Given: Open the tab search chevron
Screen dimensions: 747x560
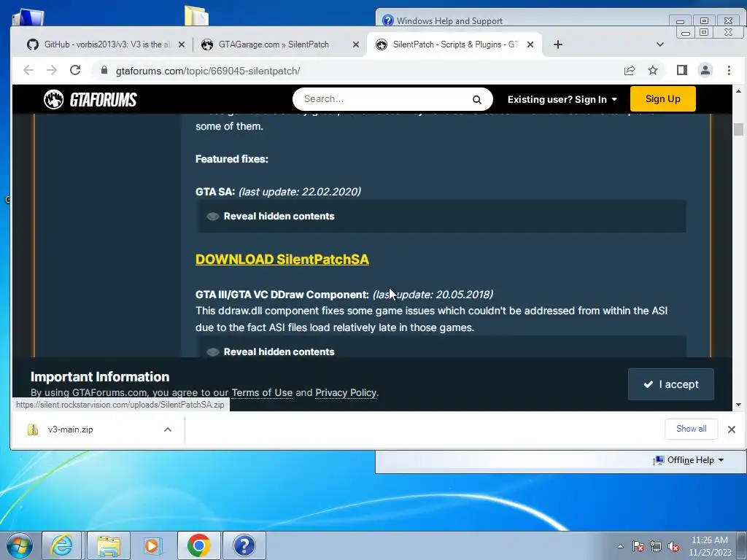Looking at the screenshot, I should (659, 44).
